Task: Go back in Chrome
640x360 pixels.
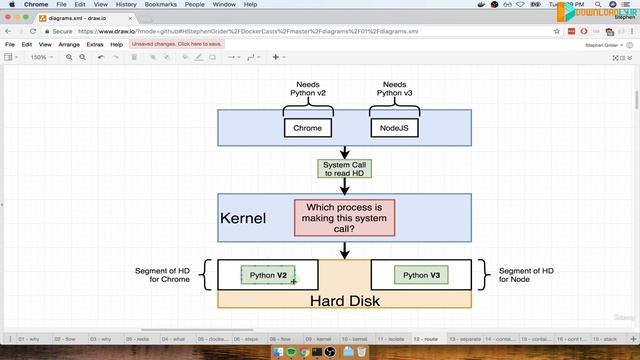Action: click(8, 31)
